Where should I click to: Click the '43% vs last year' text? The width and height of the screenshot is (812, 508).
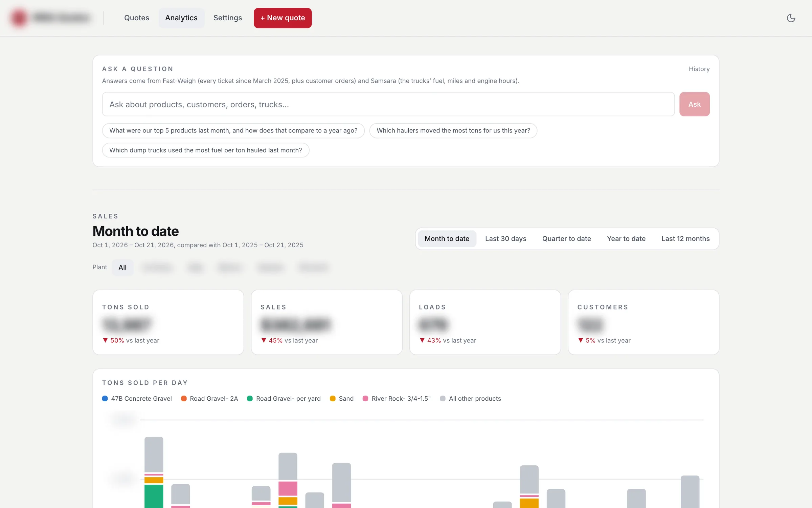tap(451, 341)
